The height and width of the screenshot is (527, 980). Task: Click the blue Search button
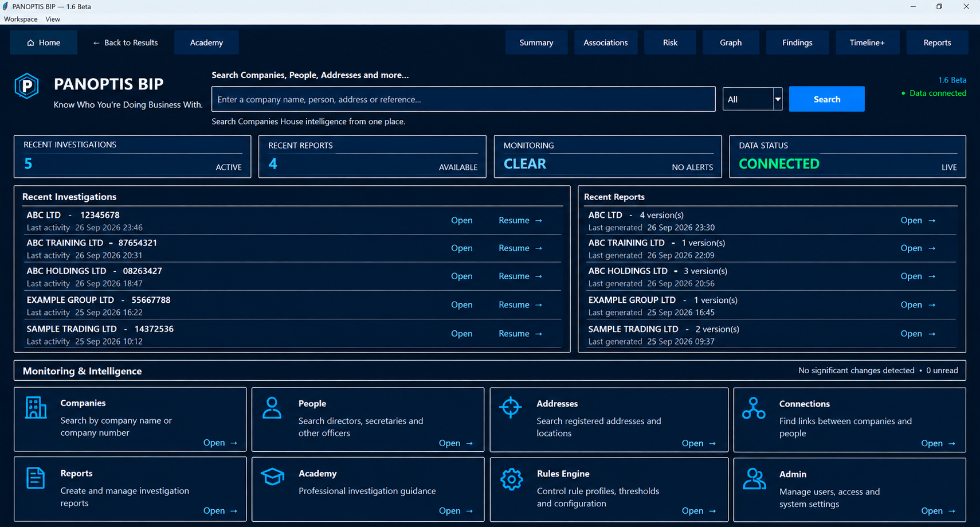click(826, 99)
